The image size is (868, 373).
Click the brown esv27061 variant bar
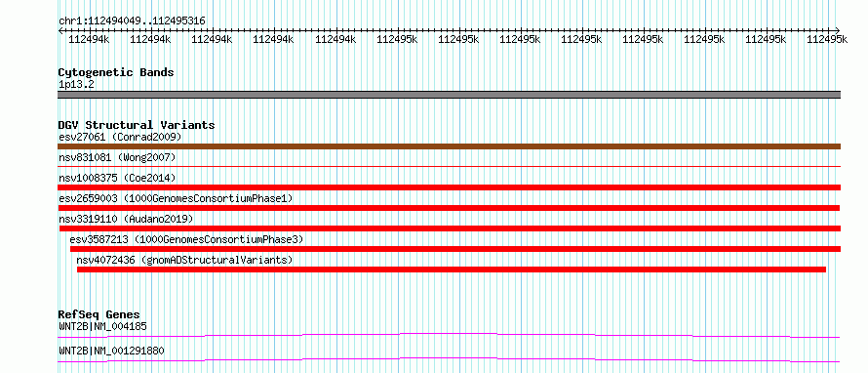449,146
